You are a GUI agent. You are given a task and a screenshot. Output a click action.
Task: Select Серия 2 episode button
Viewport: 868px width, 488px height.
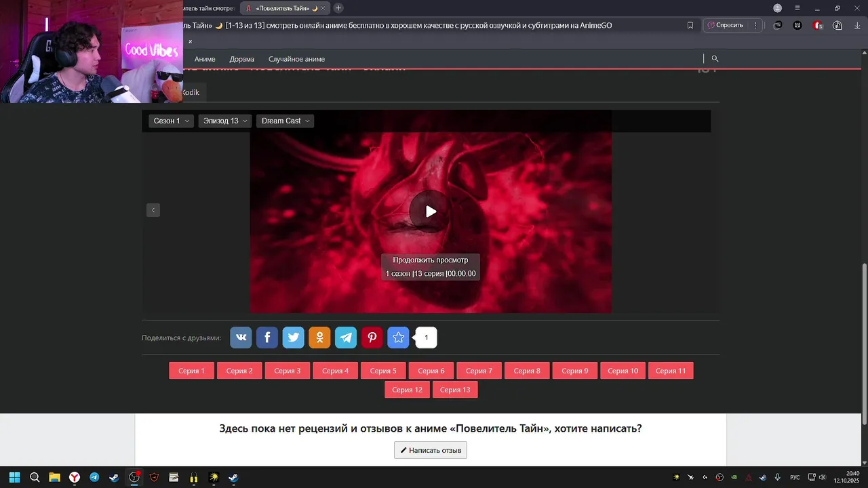coord(239,371)
